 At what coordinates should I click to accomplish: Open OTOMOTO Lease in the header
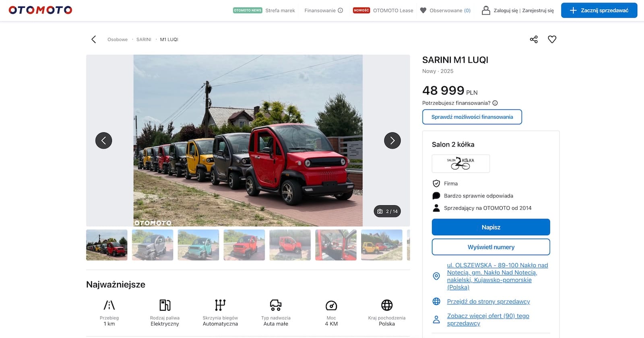point(393,10)
